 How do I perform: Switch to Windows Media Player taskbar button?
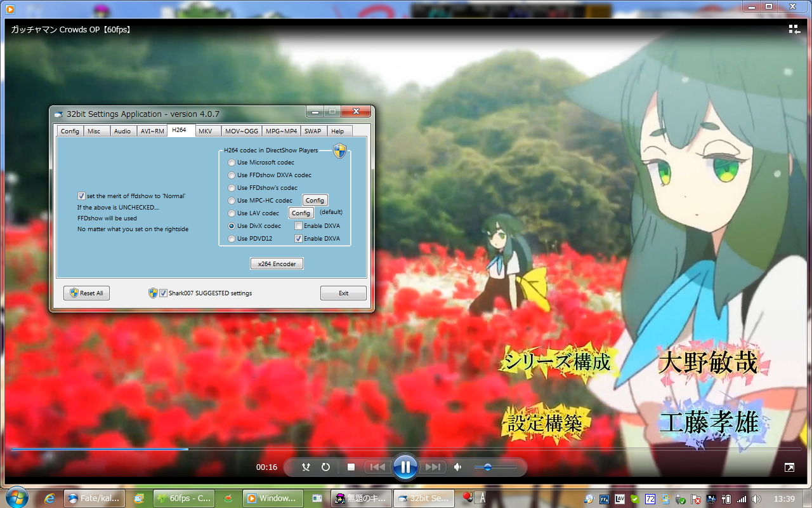[274, 498]
